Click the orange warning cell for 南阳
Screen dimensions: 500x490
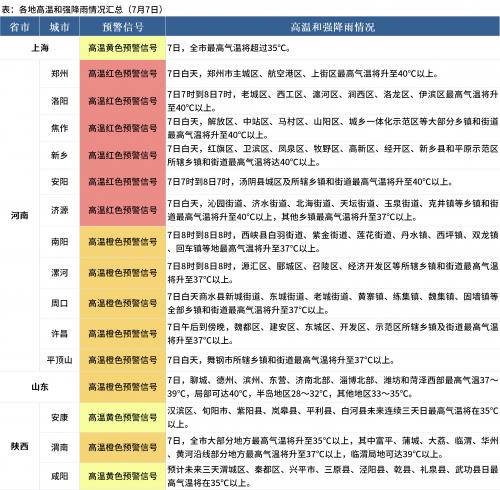pyautogui.click(x=123, y=242)
